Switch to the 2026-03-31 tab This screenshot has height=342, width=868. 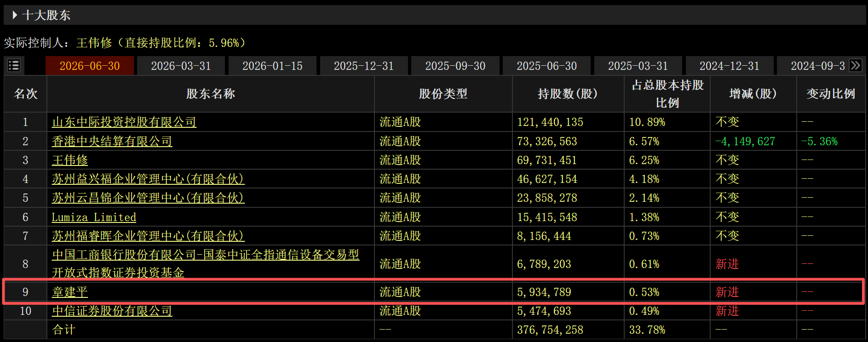[181, 66]
